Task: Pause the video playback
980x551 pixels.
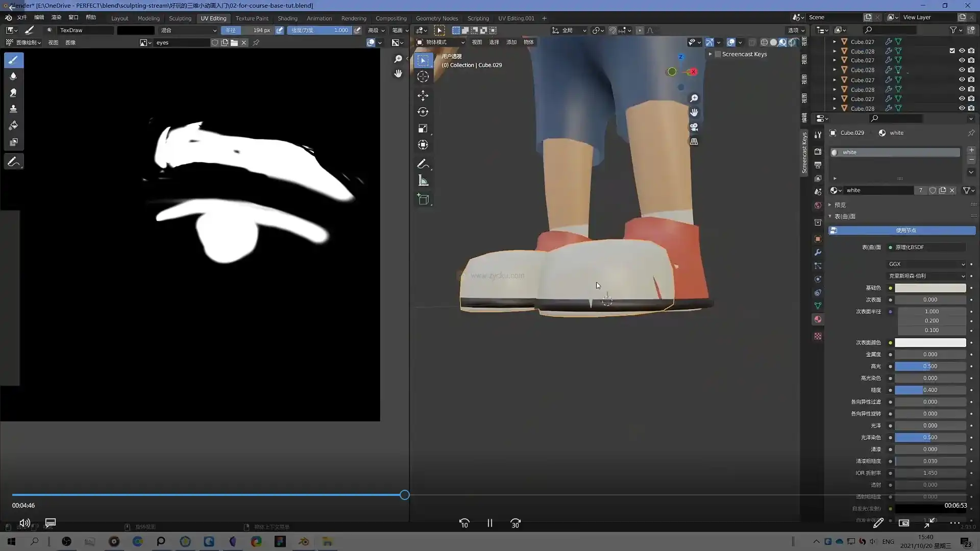Action: (489, 523)
